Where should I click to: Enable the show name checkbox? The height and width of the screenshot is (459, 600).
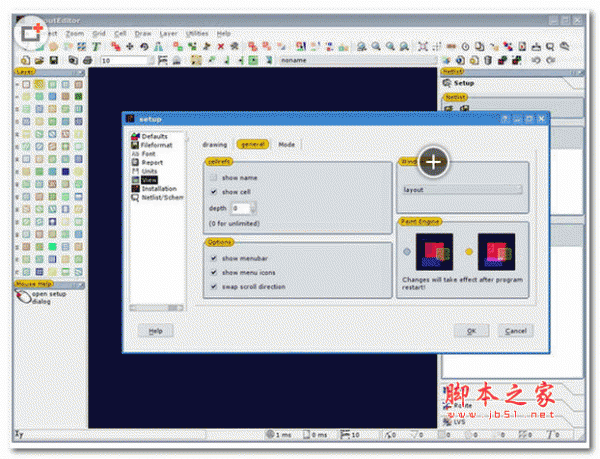pos(213,177)
